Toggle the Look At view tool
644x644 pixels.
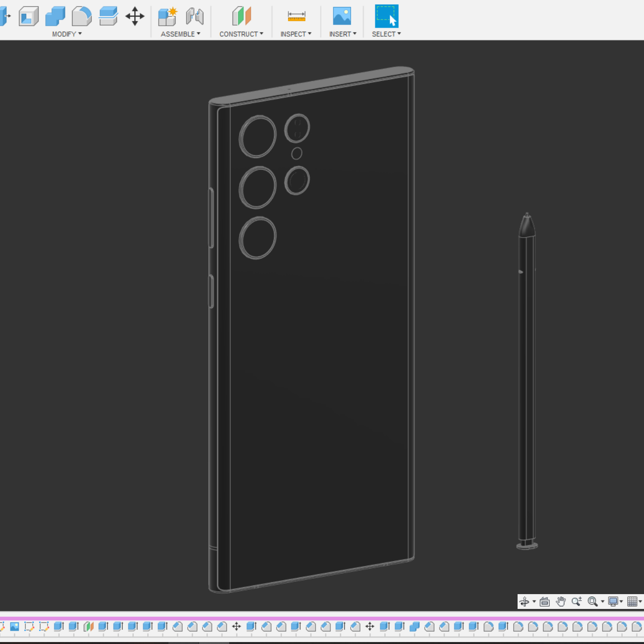[545, 602]
